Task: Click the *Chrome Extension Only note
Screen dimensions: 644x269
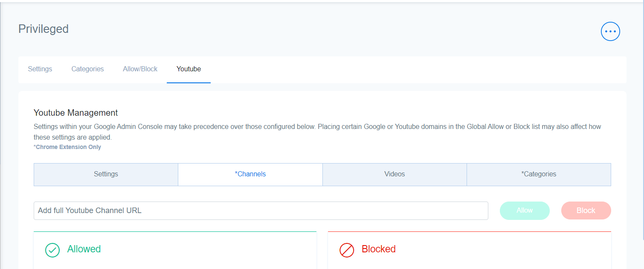Action: (67, 147)
